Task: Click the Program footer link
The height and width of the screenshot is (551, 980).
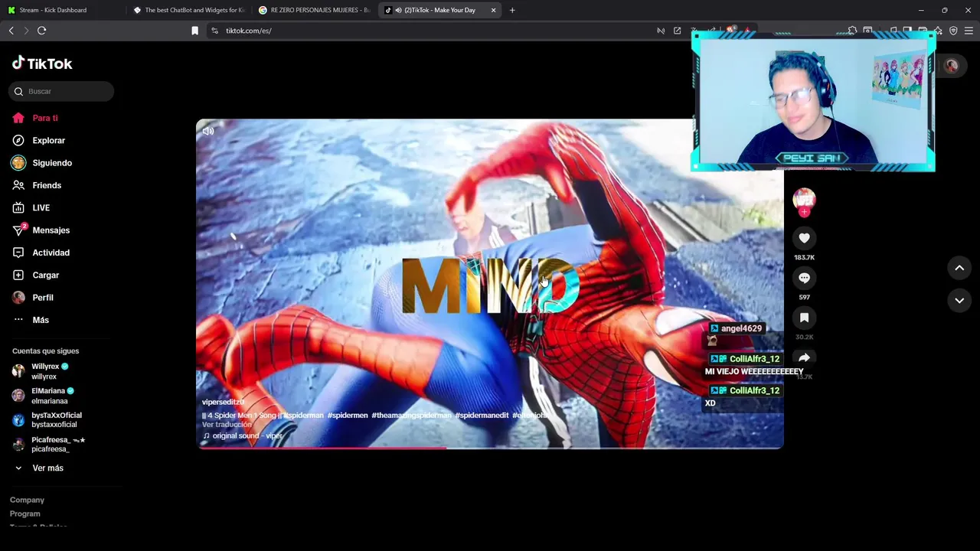Action: (25, 514)
